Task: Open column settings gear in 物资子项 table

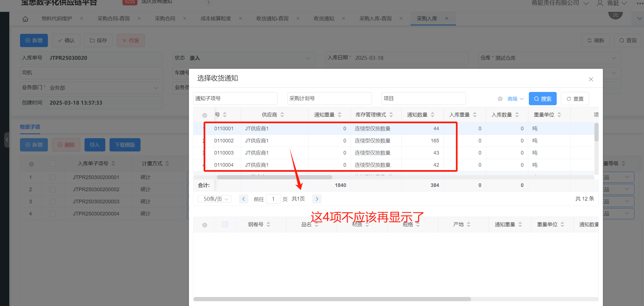Action: point(31,164)
